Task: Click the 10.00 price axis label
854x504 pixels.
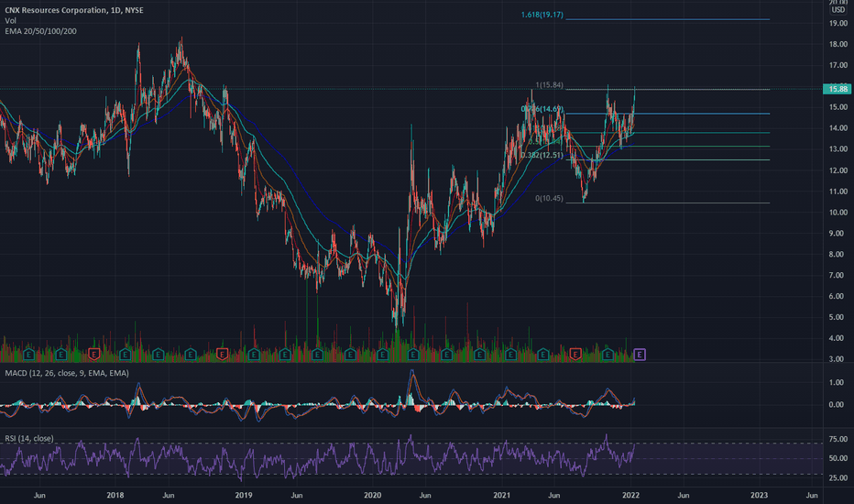Action: coord(838,213)
